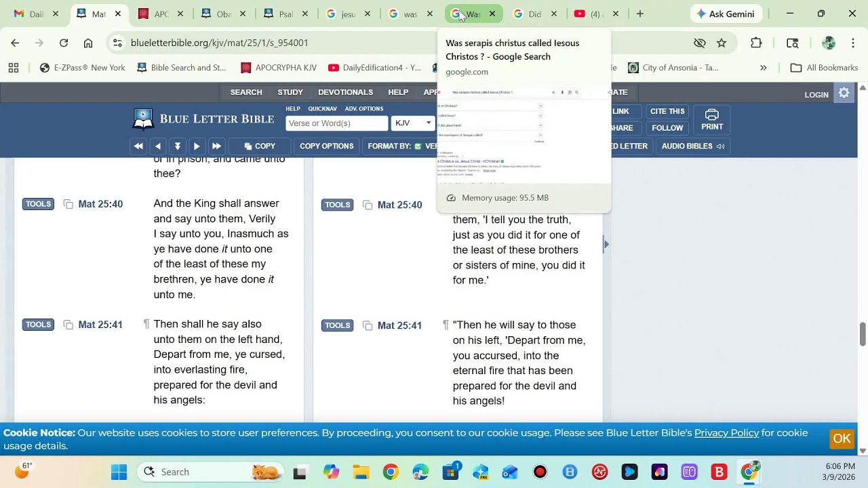
Task: Click Blue Letter Bible logo
Action: (203, 119)
